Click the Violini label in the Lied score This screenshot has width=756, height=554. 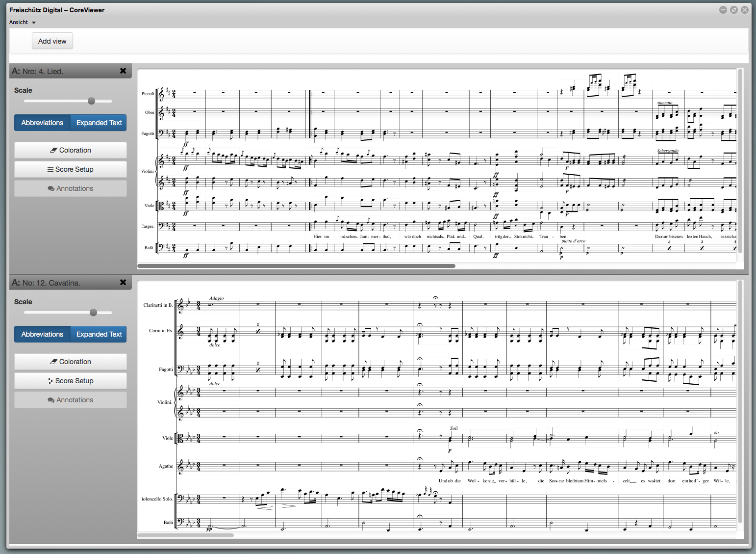148,171
